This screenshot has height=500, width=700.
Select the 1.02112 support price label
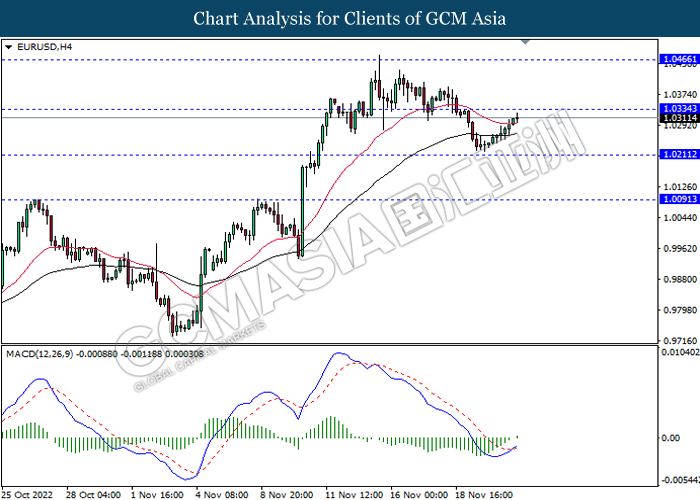click(x=679, y=154)
